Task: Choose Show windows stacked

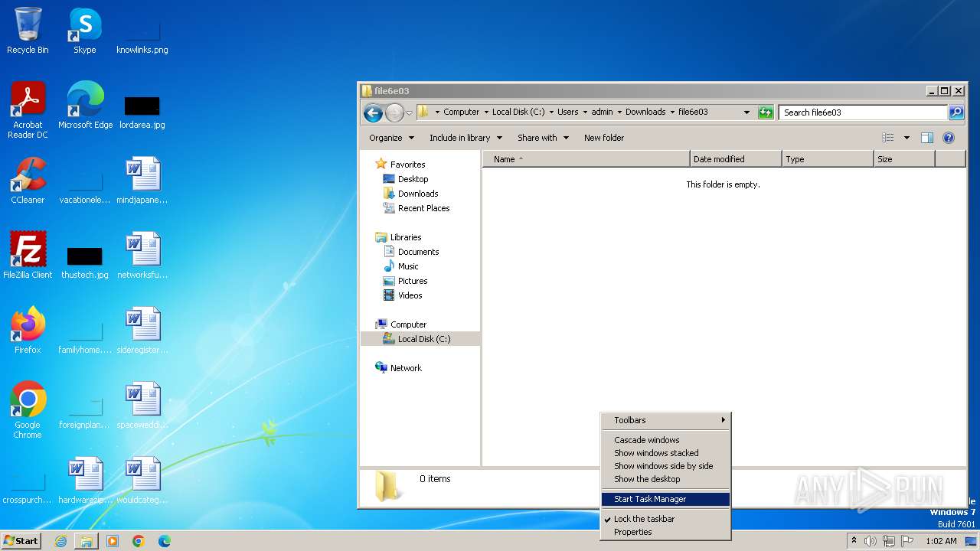Action: click(x=665, y=453)
